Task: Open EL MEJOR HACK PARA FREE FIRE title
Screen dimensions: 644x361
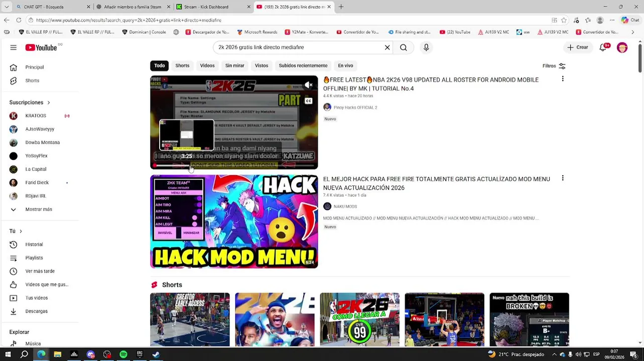Action: (436, 183)
